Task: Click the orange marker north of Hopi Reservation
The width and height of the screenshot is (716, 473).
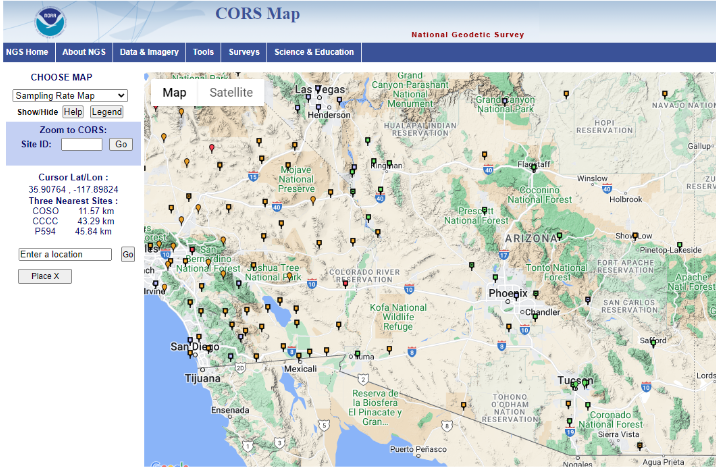Action: point(566,95)
